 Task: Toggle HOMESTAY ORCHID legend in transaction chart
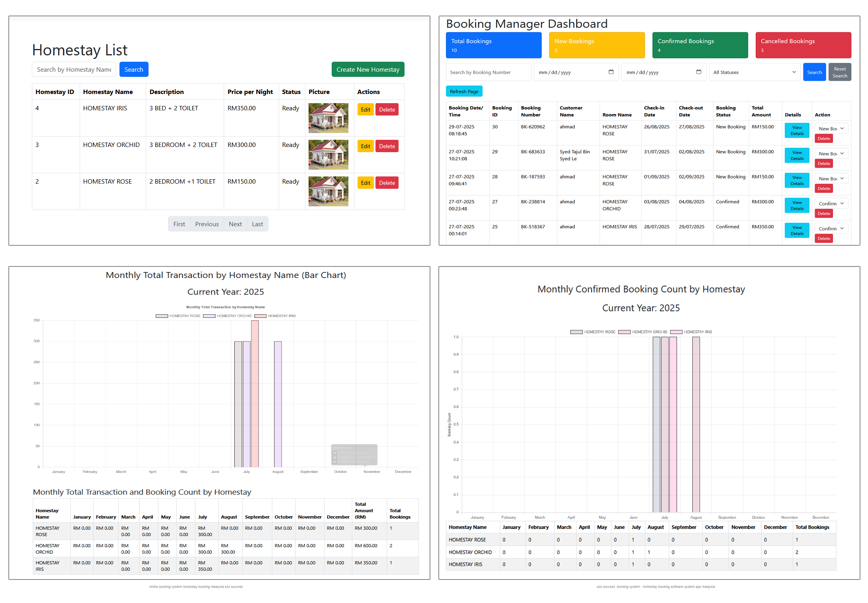[227, 316]
